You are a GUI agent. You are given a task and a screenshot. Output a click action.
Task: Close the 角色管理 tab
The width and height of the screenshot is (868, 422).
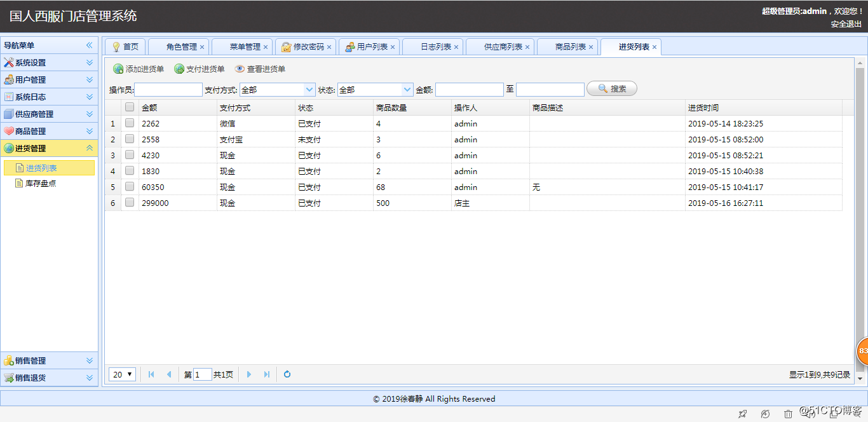click(202, 47)
